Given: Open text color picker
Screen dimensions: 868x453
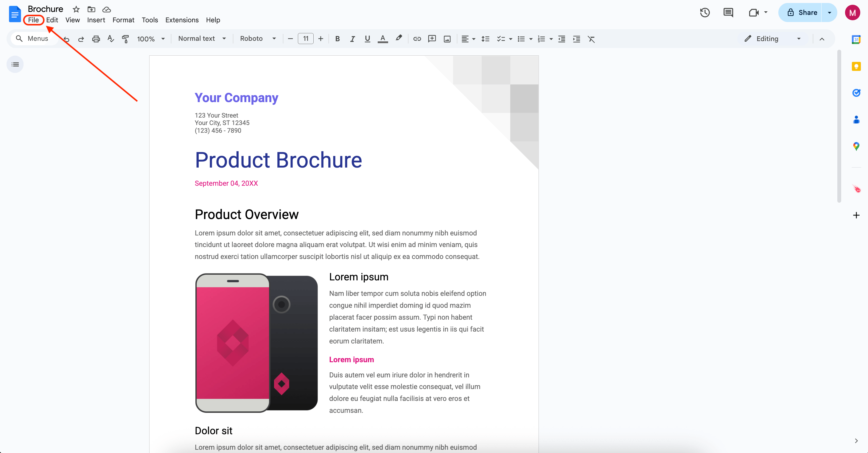Looking at the screenshot, I should click(x=382, y=39).
